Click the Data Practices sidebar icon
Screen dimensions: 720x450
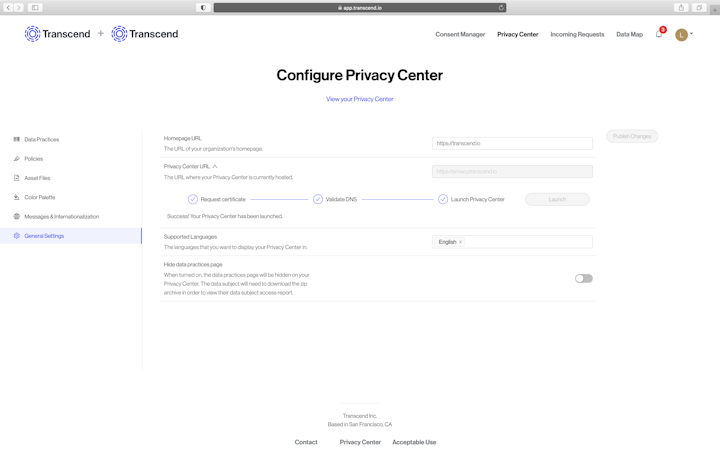16,139
